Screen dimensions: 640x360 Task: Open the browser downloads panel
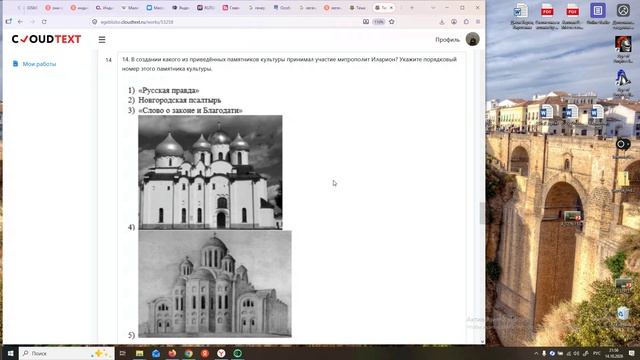pos(442,22)
